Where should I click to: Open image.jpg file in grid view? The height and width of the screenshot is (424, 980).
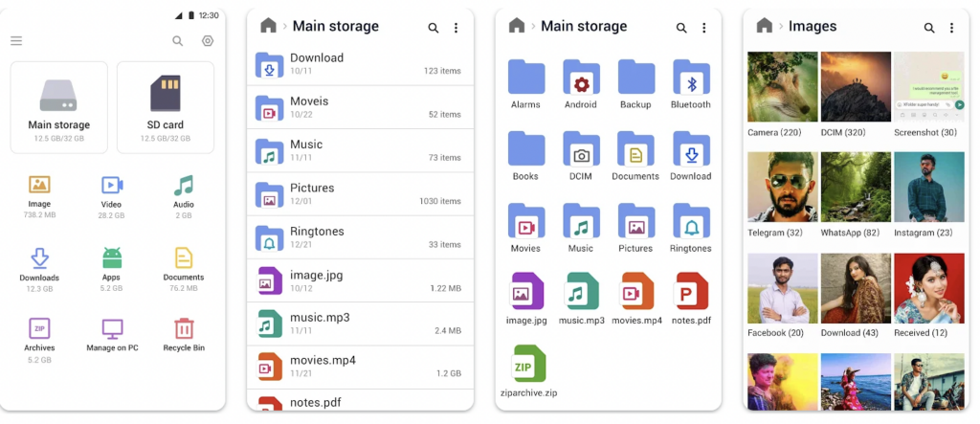526,299
